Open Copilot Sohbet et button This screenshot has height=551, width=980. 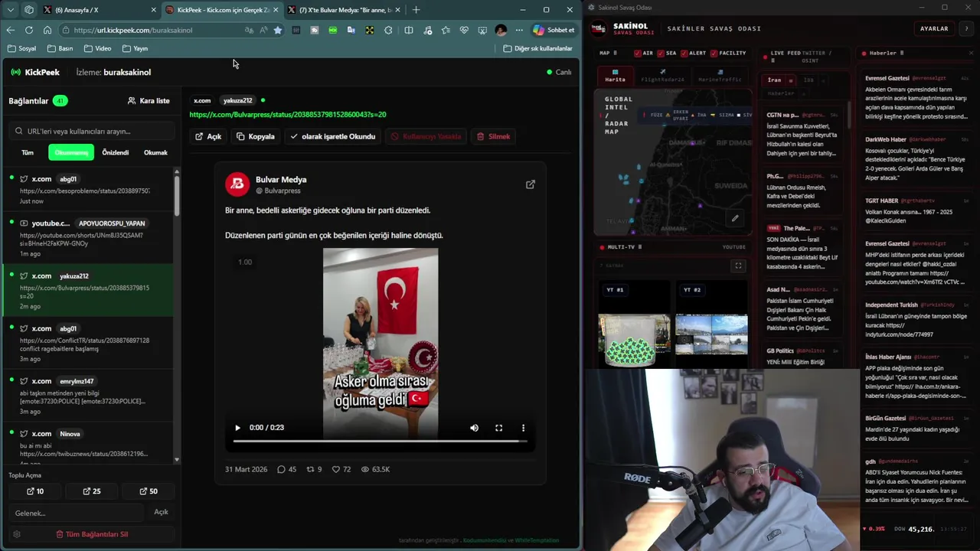[554, 30]
